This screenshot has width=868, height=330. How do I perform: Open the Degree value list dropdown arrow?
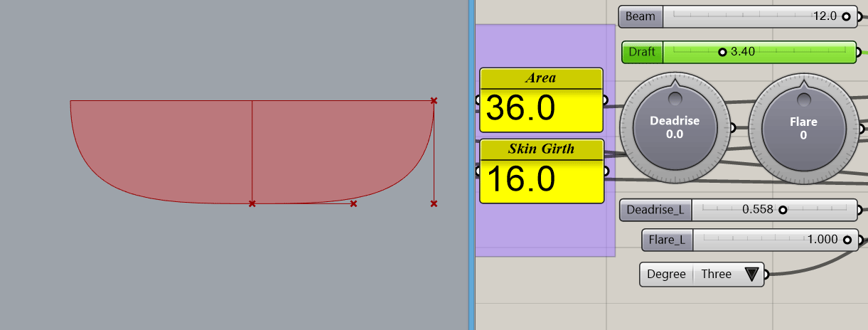tap(752, 275)
